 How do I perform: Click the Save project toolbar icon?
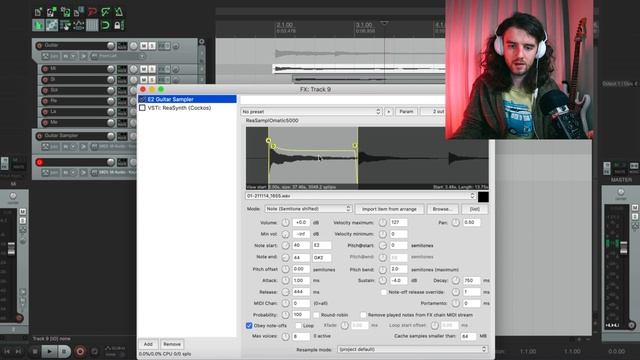click(x=65, y=12)
